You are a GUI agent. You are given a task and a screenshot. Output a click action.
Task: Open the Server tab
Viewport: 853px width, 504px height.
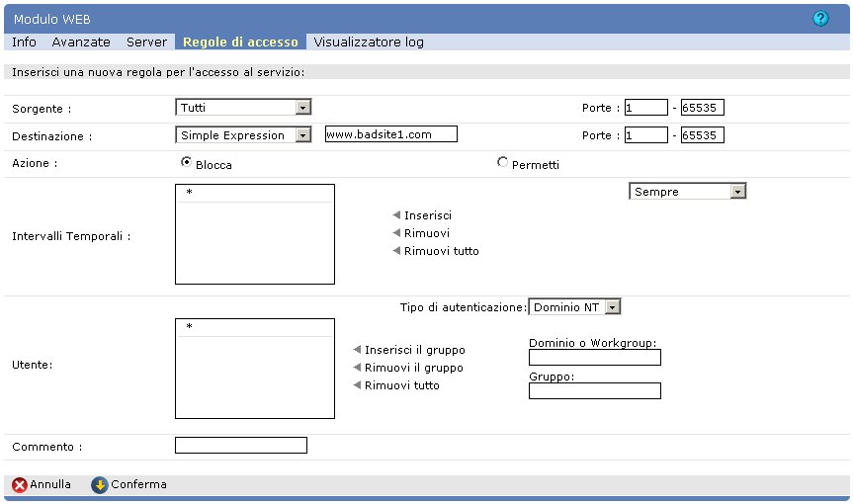coord(146,42)
